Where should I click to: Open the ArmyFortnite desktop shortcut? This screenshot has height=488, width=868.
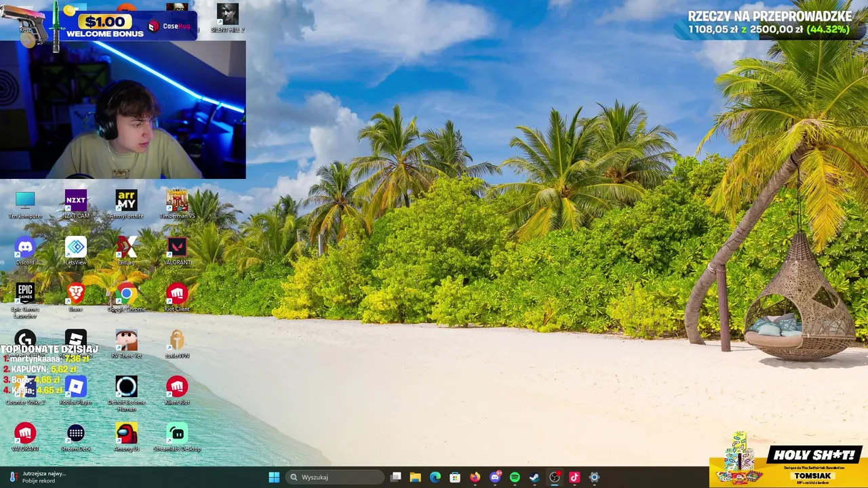click(126, 204)
